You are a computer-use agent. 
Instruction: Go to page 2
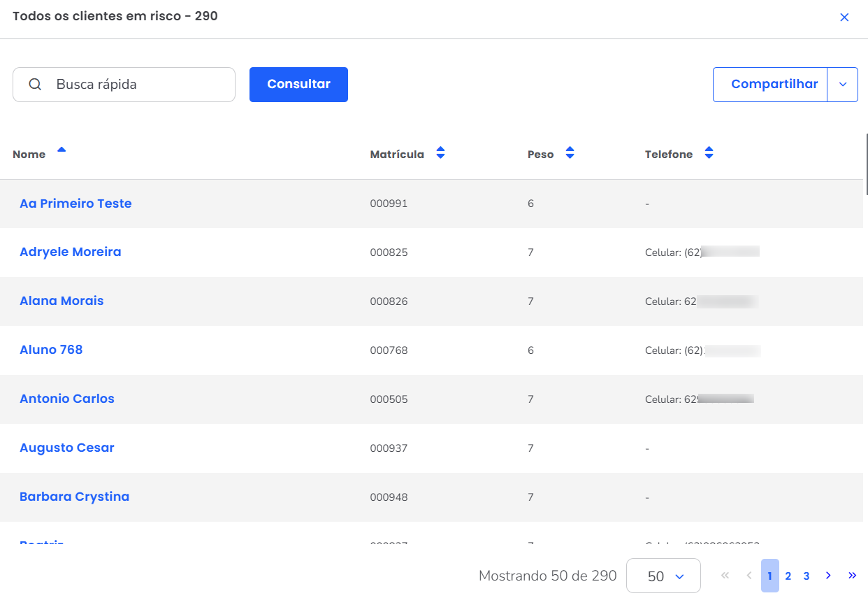point(788,576)
